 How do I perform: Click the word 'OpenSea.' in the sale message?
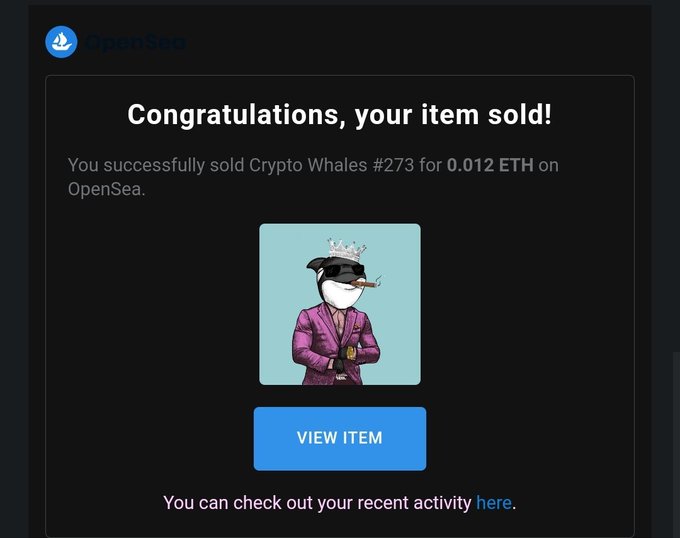coord(106,189)
